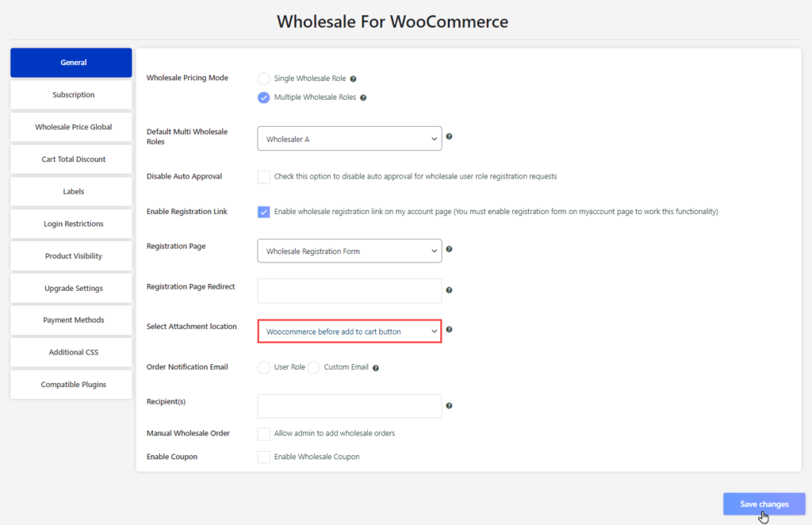Expand Select Attachment location dropdown

[350, 331]
